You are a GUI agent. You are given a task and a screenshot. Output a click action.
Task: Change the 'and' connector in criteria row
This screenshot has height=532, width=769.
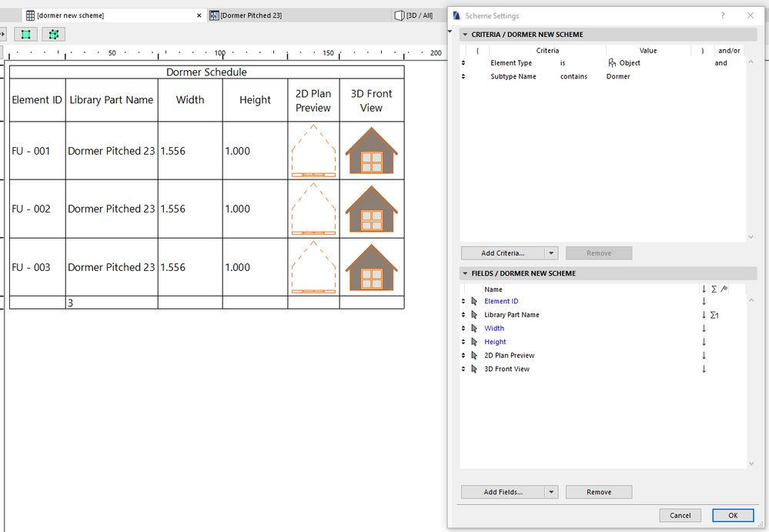coord(721,63)
